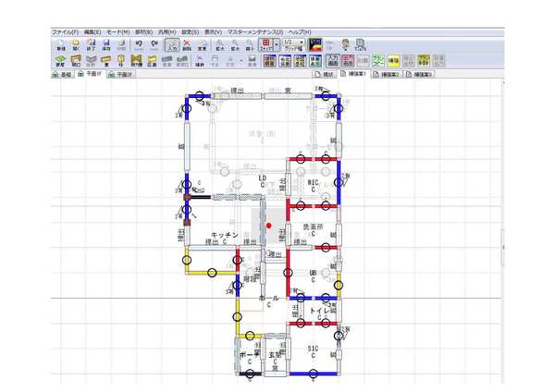The image size is (555, 392).
Task: Click the person assistant icon
Action: coord(345,45)
